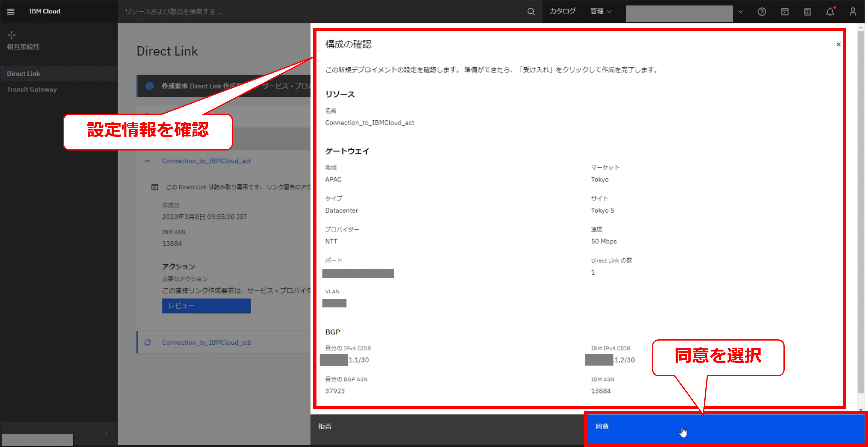This screenshot has height=447, width=868.
Task: Open the hamburger navigation menu
Action: [x=11, y=11]
